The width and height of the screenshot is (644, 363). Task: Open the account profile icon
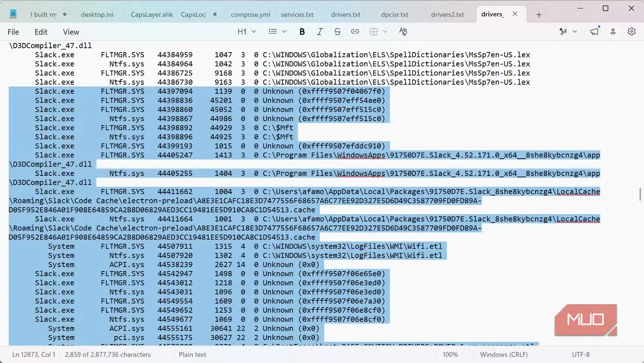(613, 31)
